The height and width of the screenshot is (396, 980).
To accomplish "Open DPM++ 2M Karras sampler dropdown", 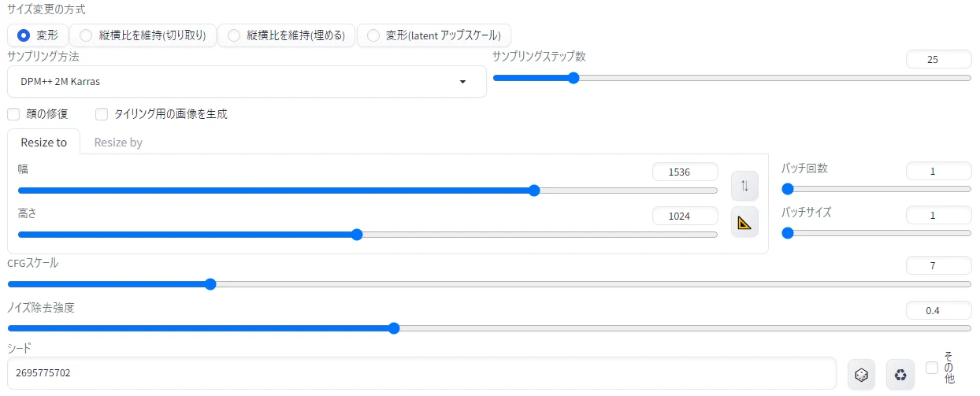I will tap(247, 81).
